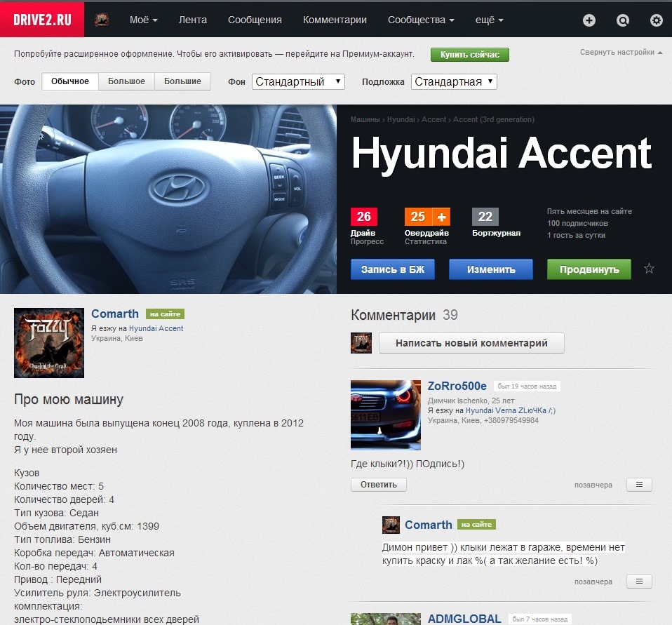Viewport: 672px width, 625px height.
Task: Open settings gear icon in the header
Action: tap(656, 20)
